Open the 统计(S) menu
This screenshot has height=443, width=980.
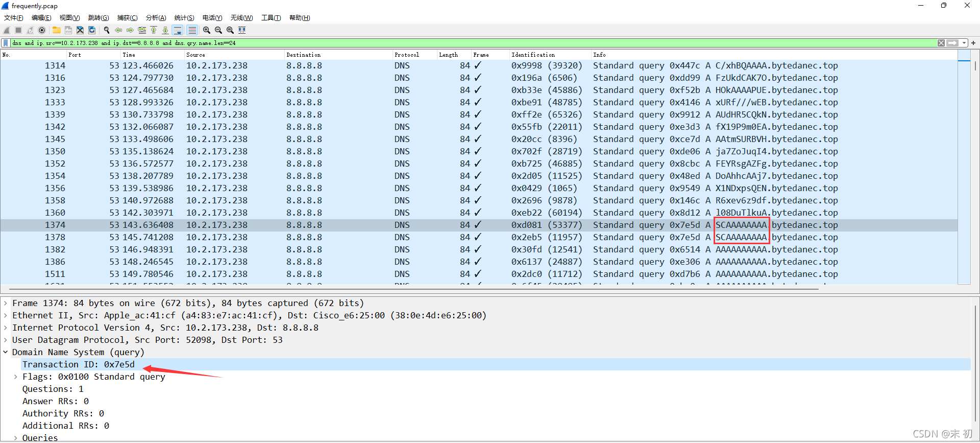[x=184, y=18]
